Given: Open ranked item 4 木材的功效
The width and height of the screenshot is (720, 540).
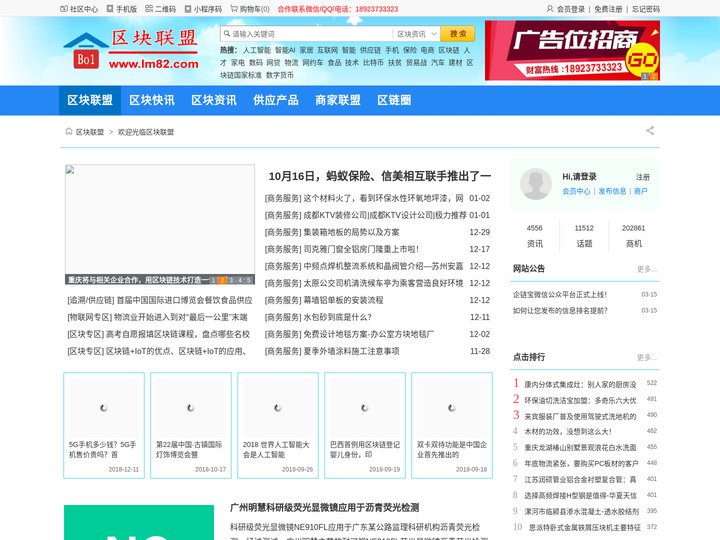Looking at the screenshot, I should click(568, 432).
